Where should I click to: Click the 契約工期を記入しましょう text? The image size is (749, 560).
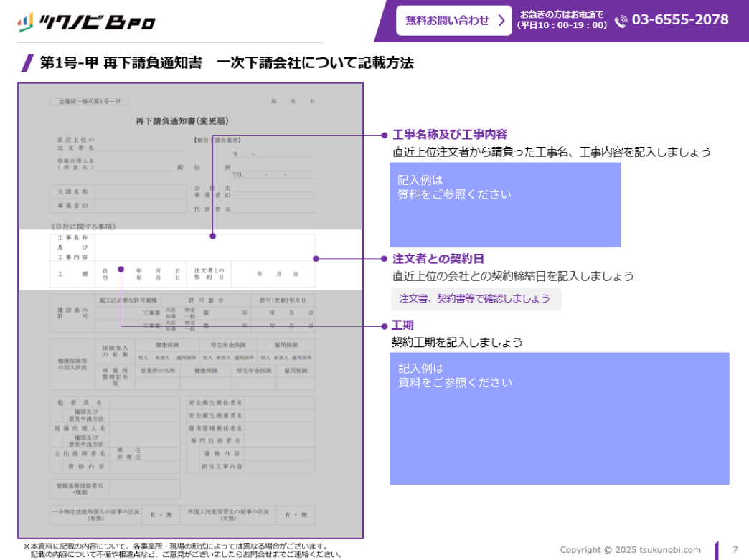(457, 343)
